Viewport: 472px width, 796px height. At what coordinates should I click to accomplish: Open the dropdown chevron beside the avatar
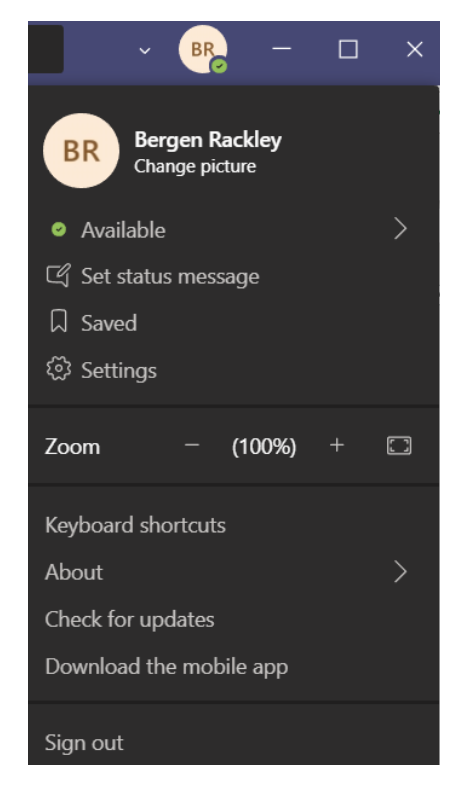145,50
